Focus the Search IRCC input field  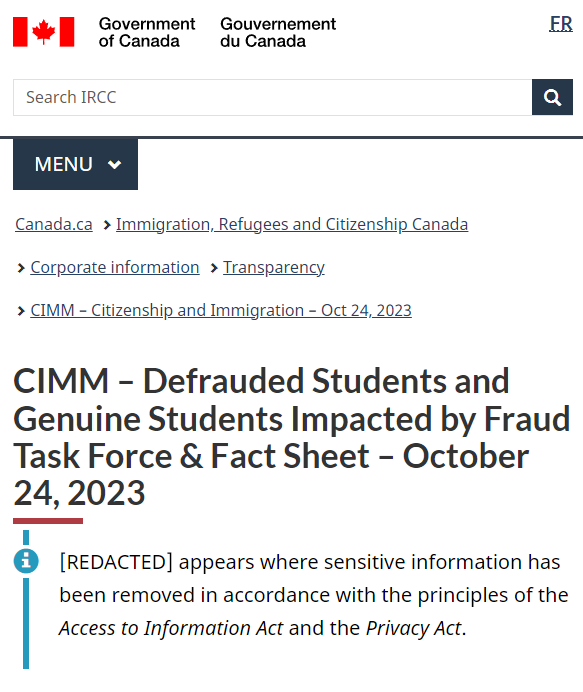(x=272, y=98)
